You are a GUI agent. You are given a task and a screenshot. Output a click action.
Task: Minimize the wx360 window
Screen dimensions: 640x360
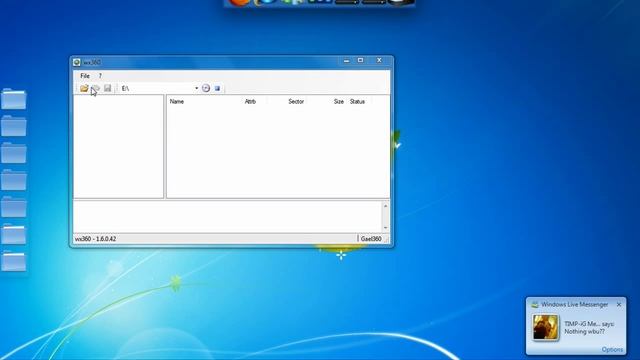pyautogui.click(x=347, y=60)
